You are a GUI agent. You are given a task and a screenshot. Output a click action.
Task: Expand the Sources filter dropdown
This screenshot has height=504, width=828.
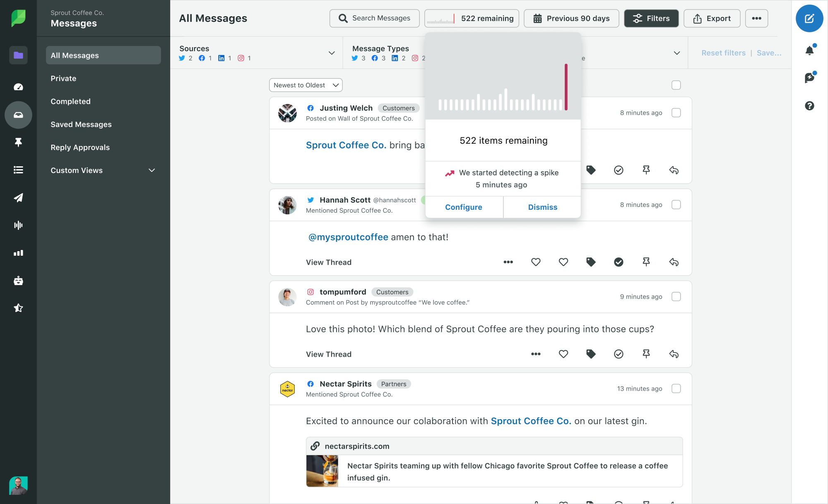tap(332, 53)
